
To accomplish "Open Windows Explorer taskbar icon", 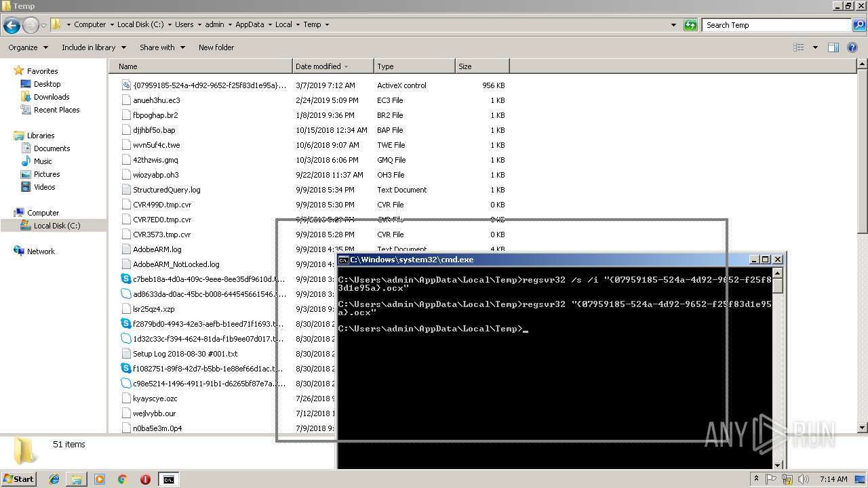I will click(77, 479).
